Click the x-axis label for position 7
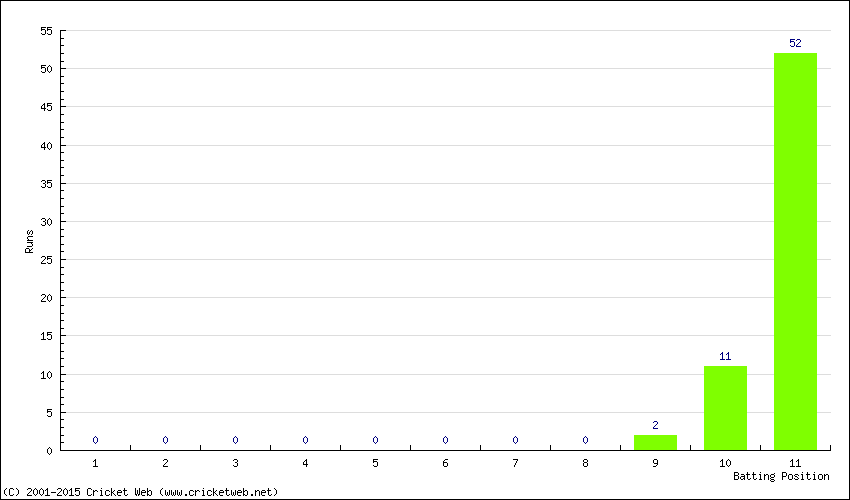The width and height of the screenshot is (850, 500). click(x=515, y=463)
